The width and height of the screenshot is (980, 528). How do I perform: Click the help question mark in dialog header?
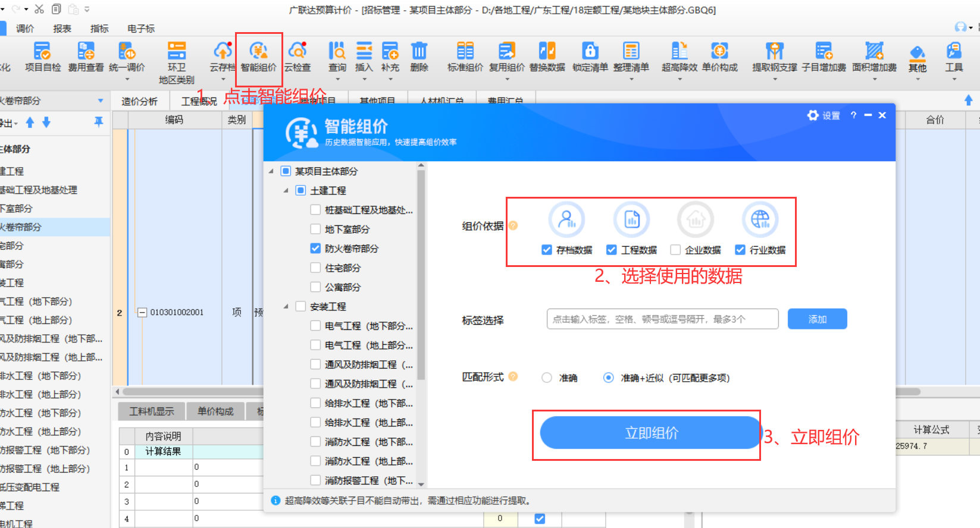click(x=853, y=115)
